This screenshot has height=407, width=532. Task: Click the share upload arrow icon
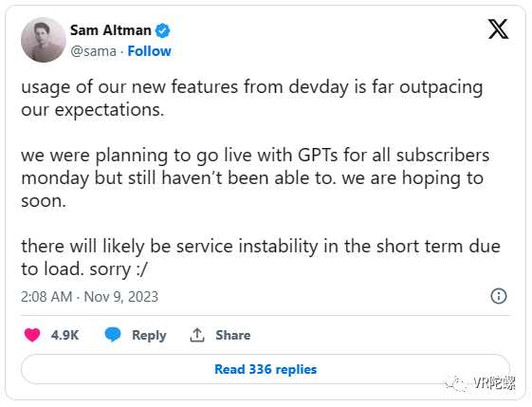point(197,335)
